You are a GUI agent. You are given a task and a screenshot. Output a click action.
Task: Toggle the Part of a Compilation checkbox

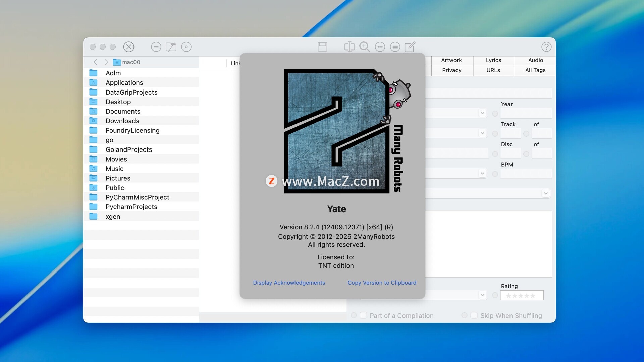pyautogui.click(x=363, y=315)
